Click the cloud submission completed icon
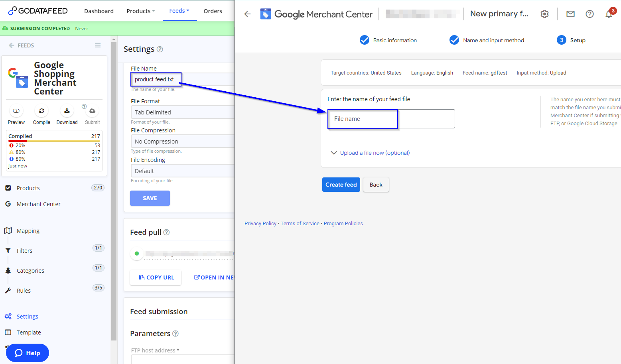Screen dimensions: 621x364 pyautogui.click(x=5, y=28)
